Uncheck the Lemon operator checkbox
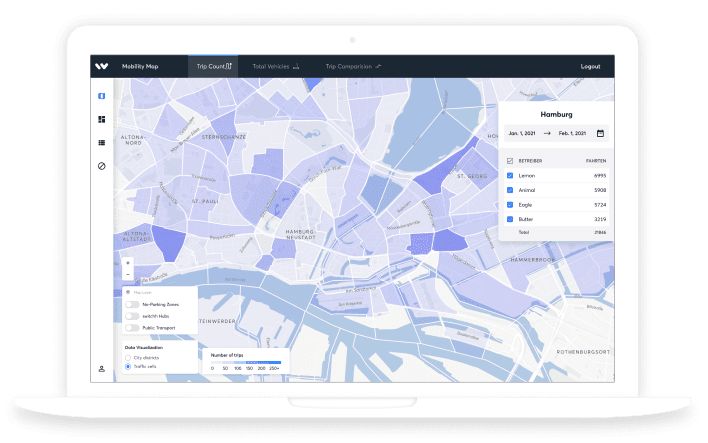This screenshot has width=708, height=443. pos(510,176)
